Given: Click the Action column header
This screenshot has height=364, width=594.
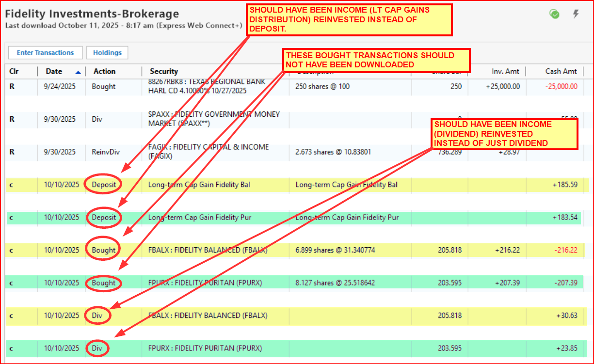Looking at the screenshot, I should click(x=104, y=71).
